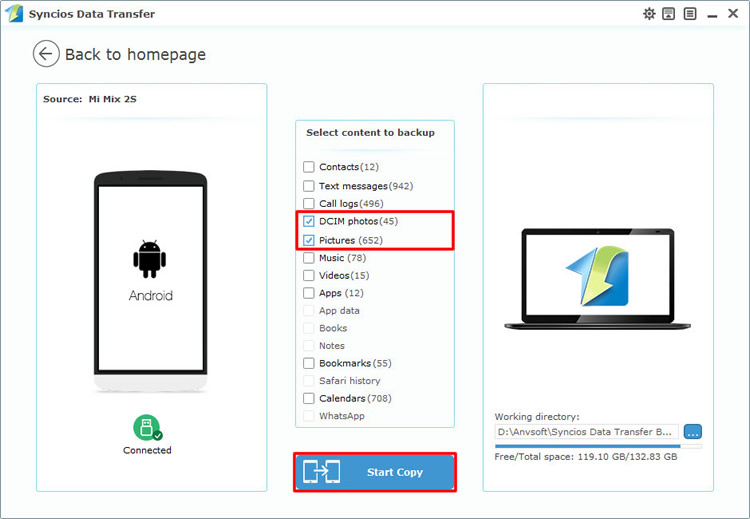Click the Working directory: label

pos(537,416)
